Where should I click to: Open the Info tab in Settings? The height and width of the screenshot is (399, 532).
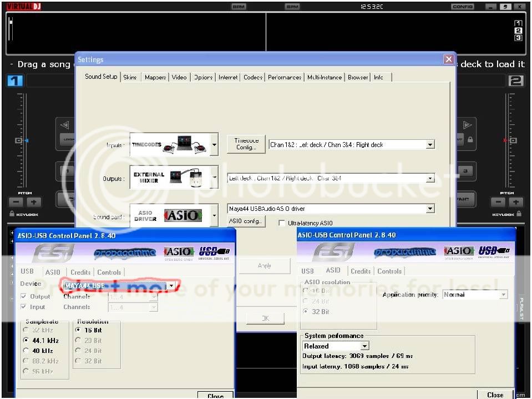[x=379, y=77]
